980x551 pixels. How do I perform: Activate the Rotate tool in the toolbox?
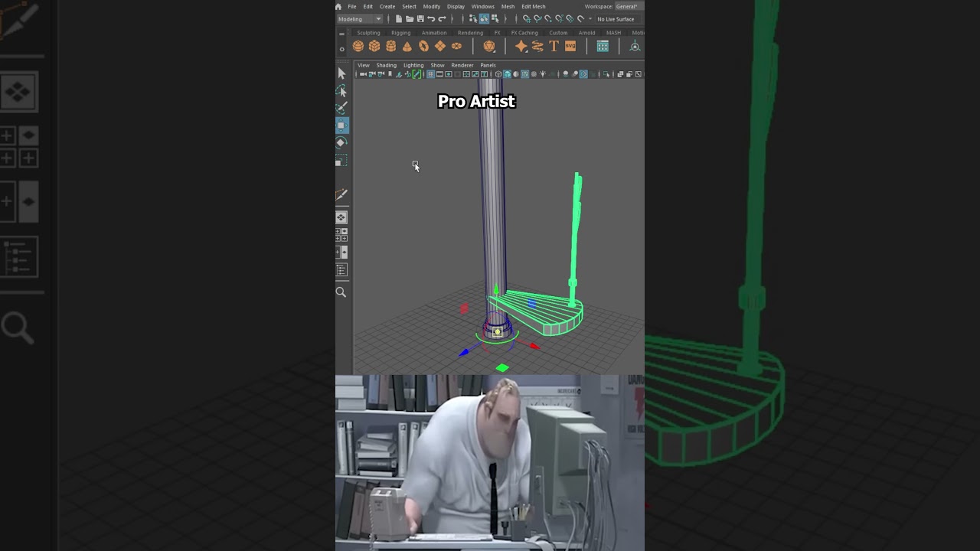[341, 142]
